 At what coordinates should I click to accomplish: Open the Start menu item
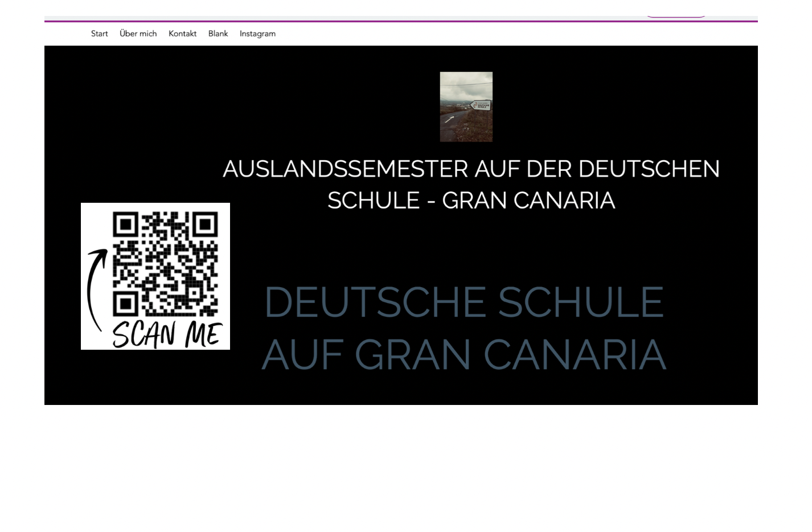click(99, 34)
